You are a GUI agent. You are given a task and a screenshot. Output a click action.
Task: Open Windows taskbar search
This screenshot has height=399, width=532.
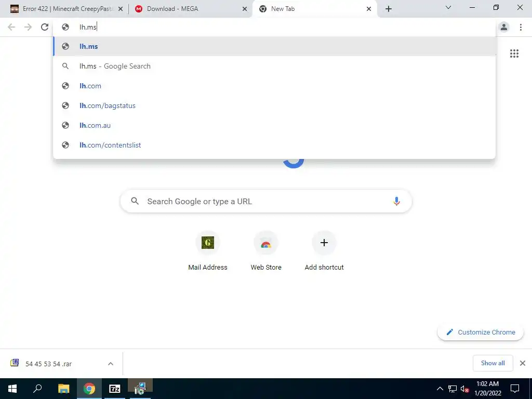pos(37,389)
